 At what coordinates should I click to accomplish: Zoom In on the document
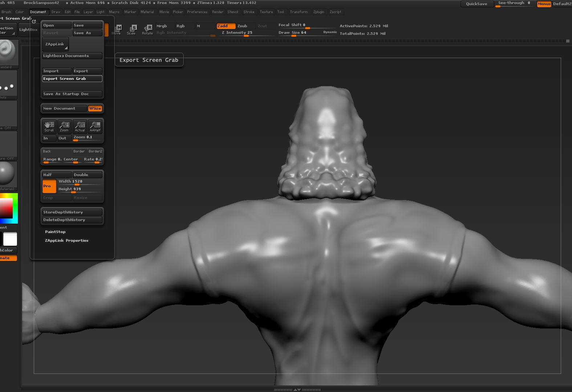tap(49, 138)
